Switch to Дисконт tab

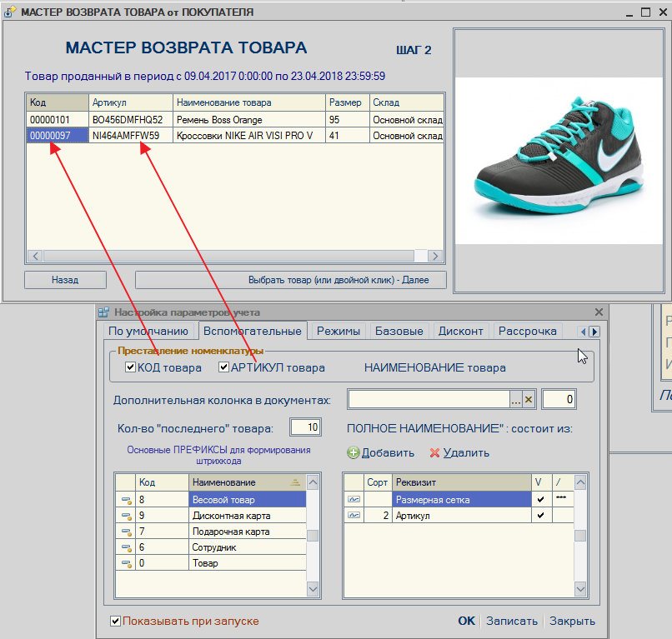461,331
